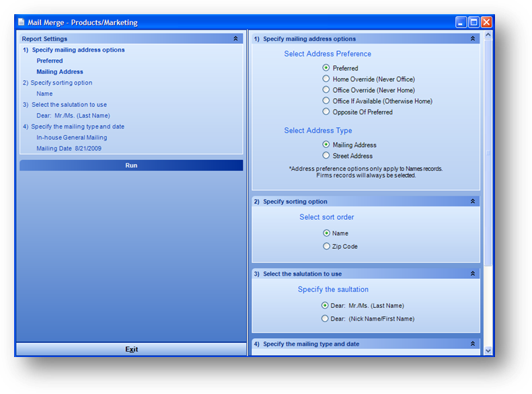Open step 4 Specify the mailing type and date in Report Settings
Screen dimensions: 532x394
click(73, 126)
